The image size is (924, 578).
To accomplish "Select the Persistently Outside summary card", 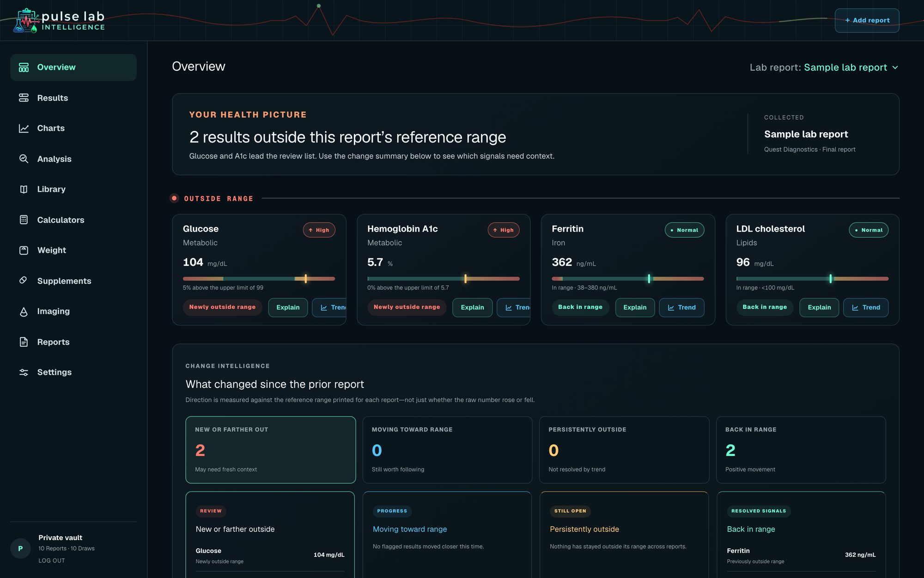I will pos(624,450).
